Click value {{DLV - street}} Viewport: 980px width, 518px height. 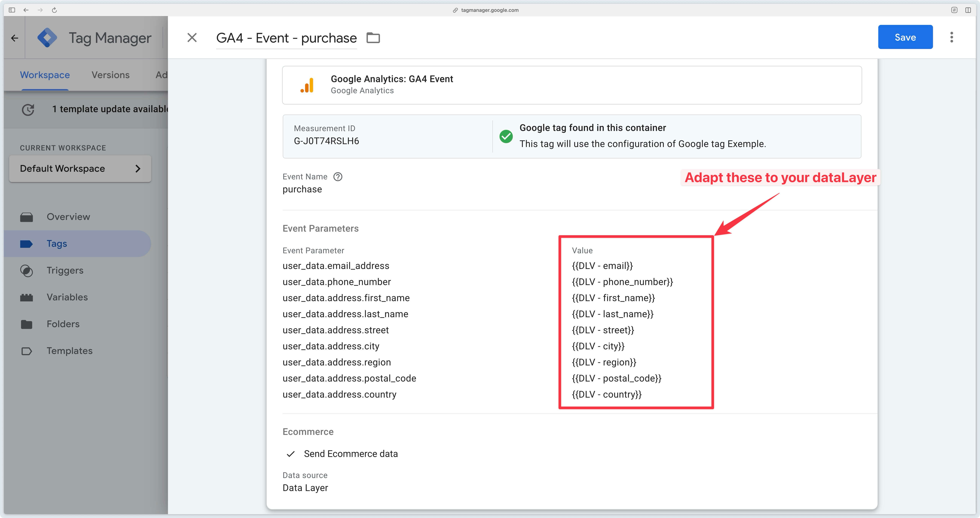click(x=603, y=330)
